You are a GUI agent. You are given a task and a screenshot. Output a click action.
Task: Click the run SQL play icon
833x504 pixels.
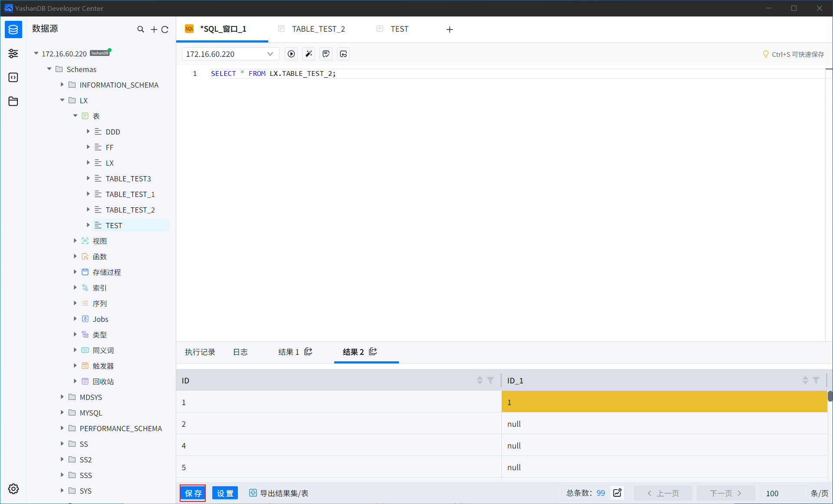click(x=291, y=54)
